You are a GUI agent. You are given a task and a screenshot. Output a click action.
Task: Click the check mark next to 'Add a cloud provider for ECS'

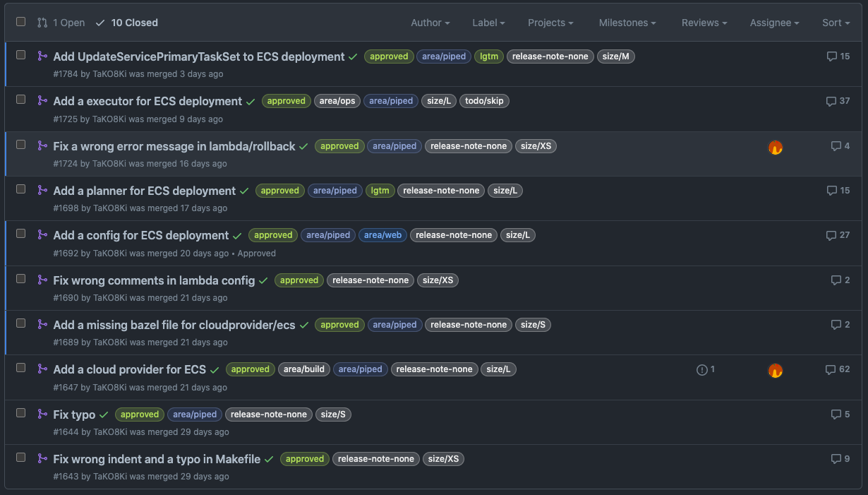coord(215,370)
